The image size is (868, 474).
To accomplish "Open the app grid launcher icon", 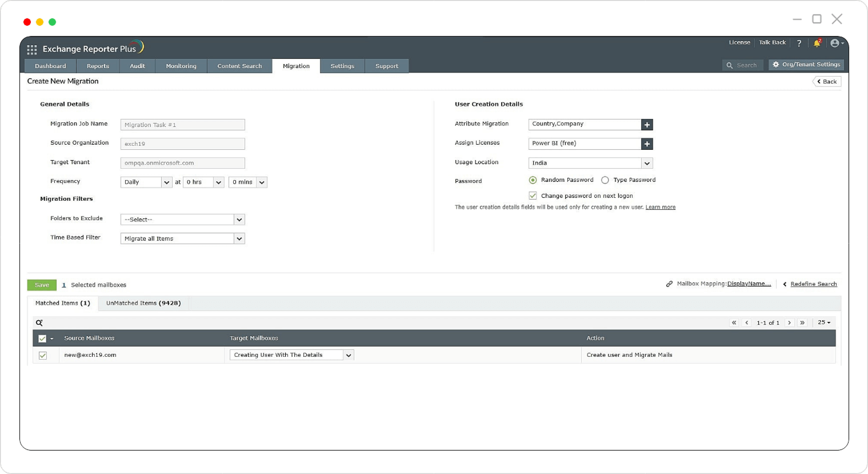I will click(x=32, y=50).
